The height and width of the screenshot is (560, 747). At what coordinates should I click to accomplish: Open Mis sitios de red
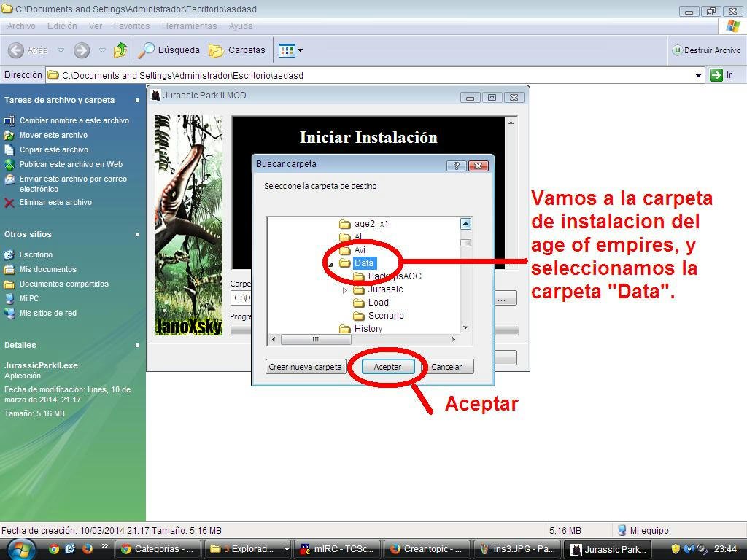[x=47, y=313]
